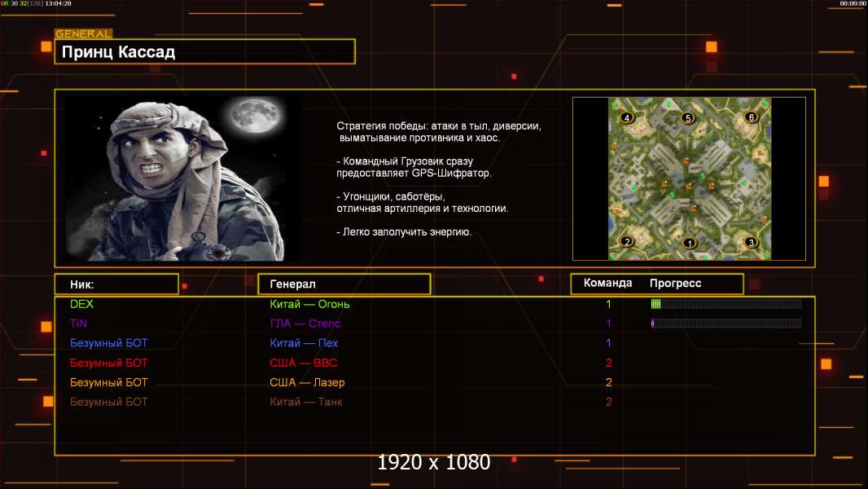This screenshot has height=489, width=868.
Task: Select player DEX in the list
Action: click(81, 304)
